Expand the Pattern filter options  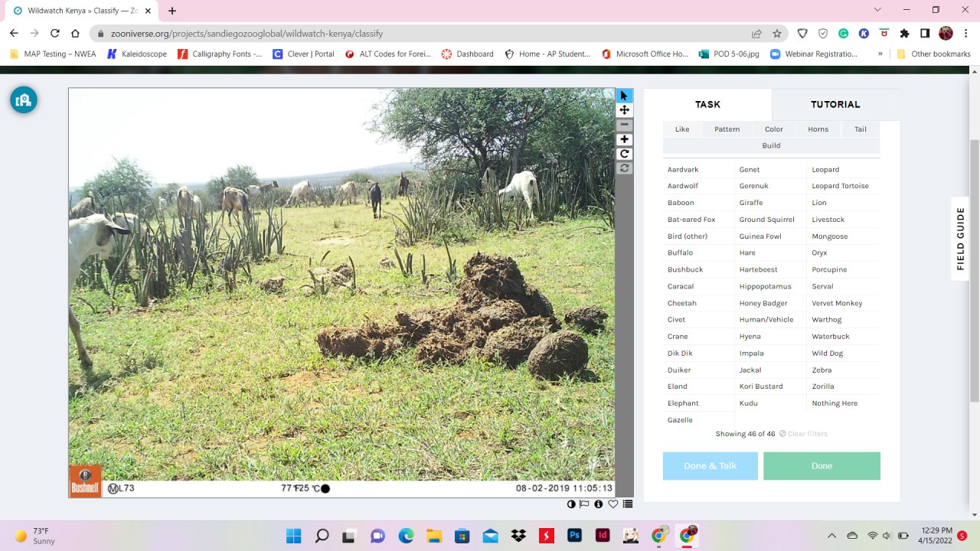(727, 129)
